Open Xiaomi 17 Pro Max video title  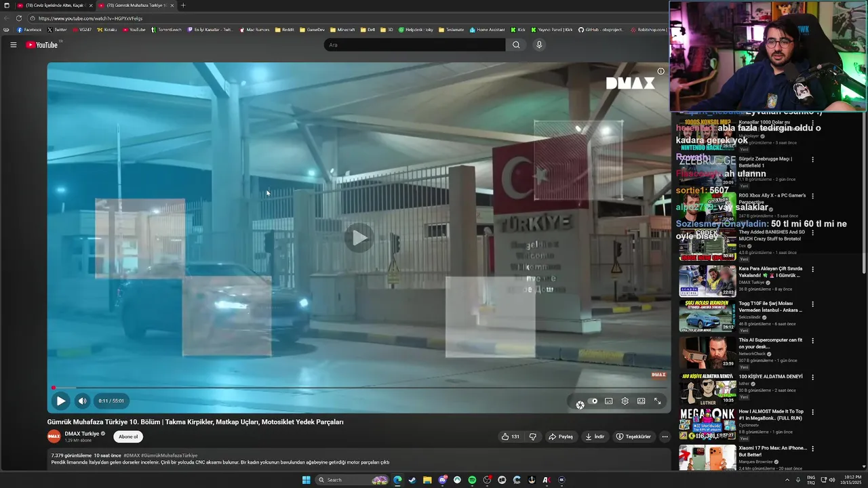pos(772,451)
